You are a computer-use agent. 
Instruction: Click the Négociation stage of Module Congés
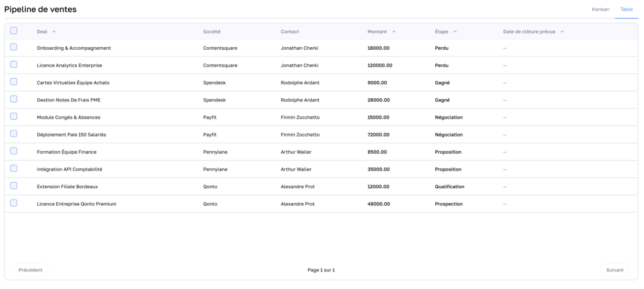pos(448,117)
